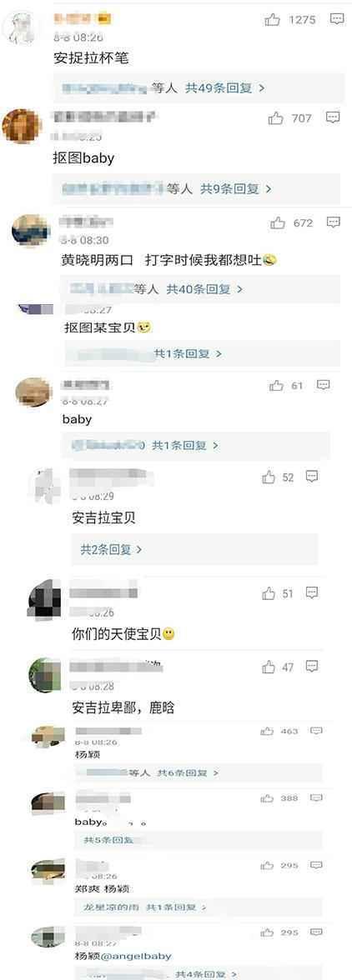352x980 pixels.
Task: Open reply on the 707-likes comment
Action: click(x=334, y=117)
